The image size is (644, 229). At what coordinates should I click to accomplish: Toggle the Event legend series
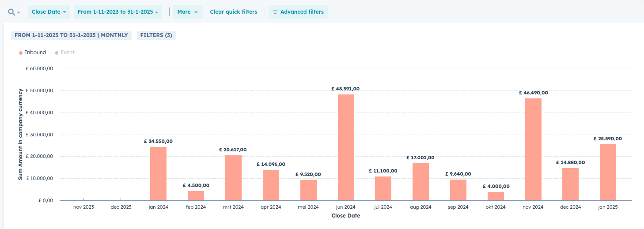pos(64,53)
